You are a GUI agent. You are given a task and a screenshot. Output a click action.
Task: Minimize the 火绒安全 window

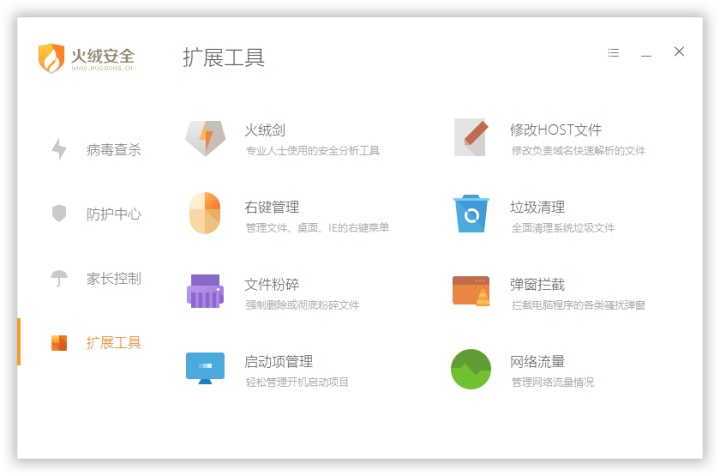646,56
